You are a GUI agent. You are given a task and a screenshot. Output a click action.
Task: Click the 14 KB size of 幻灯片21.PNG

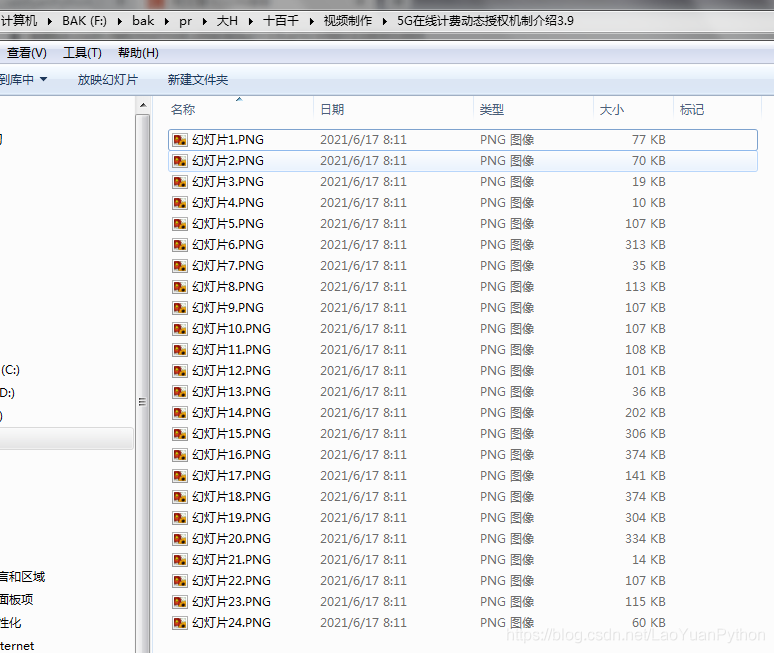click(x=649, y=560)
